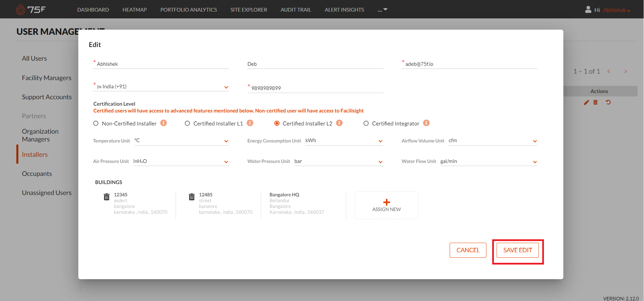This screenshot has height=301, width=644.
Task: Remove building 12345 with trash icon
Action: [107, 197]
